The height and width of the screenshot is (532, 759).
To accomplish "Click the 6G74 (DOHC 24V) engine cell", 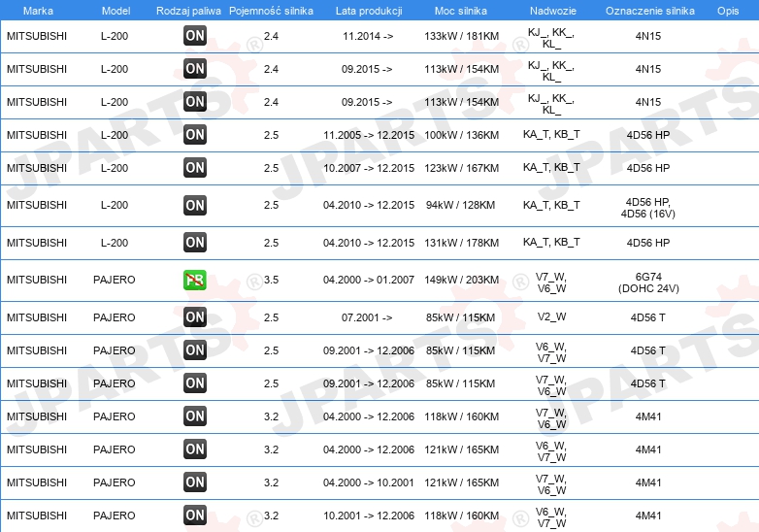I will tap(648, 283).
